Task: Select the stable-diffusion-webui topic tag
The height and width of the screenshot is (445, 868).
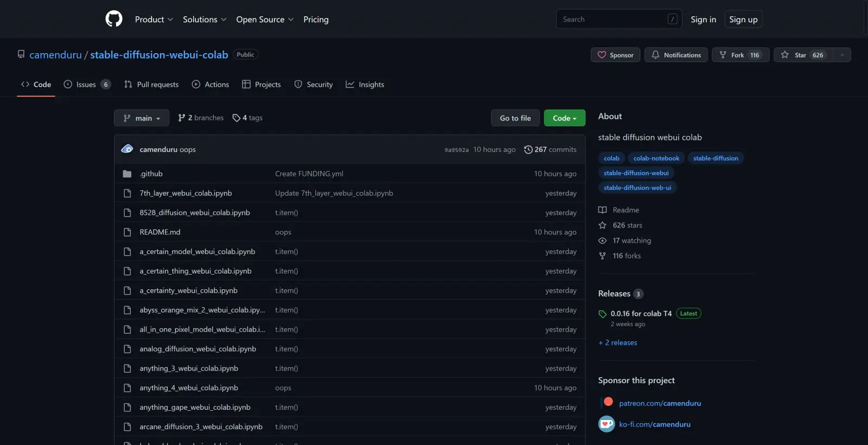Action: click(636, 173)
